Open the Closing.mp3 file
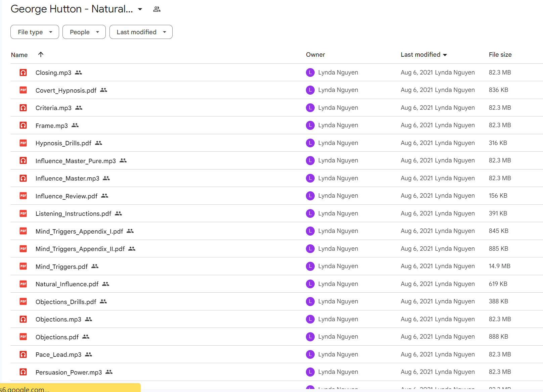The image size is (543, 392). click(53, 72)
